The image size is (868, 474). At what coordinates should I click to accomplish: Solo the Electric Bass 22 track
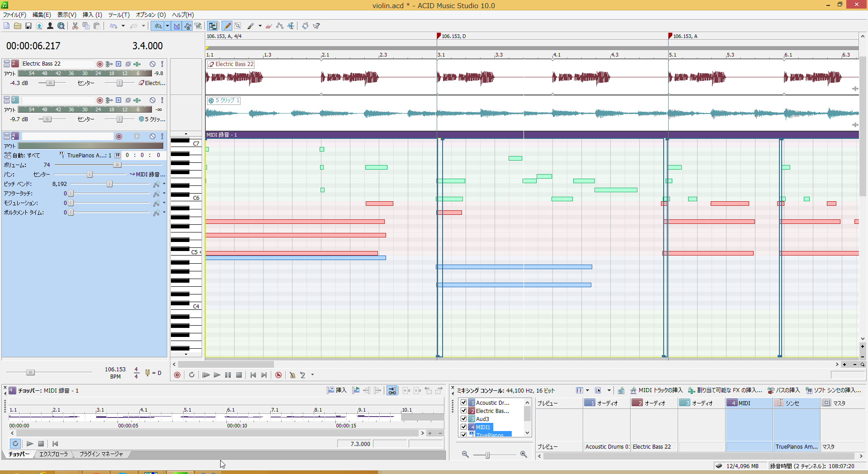pos(162,64)
